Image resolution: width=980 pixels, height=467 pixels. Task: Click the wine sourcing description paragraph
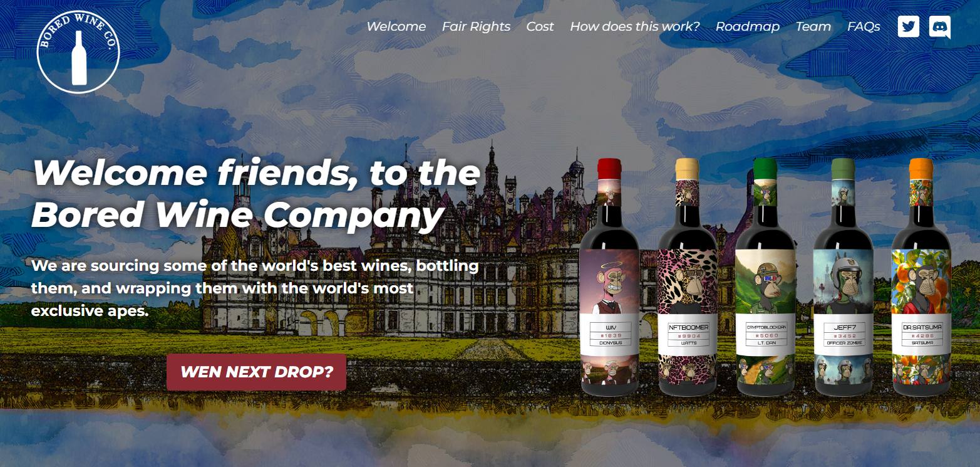point(255,288)
